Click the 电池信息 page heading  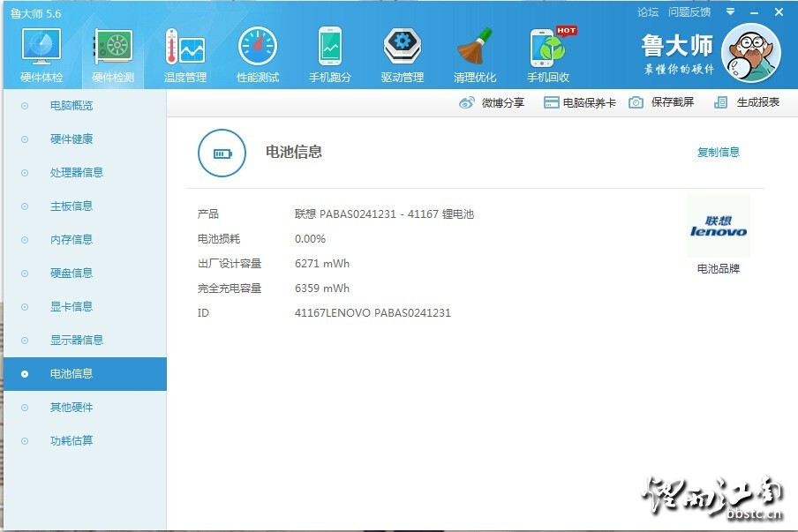click(x=294, y=152)
